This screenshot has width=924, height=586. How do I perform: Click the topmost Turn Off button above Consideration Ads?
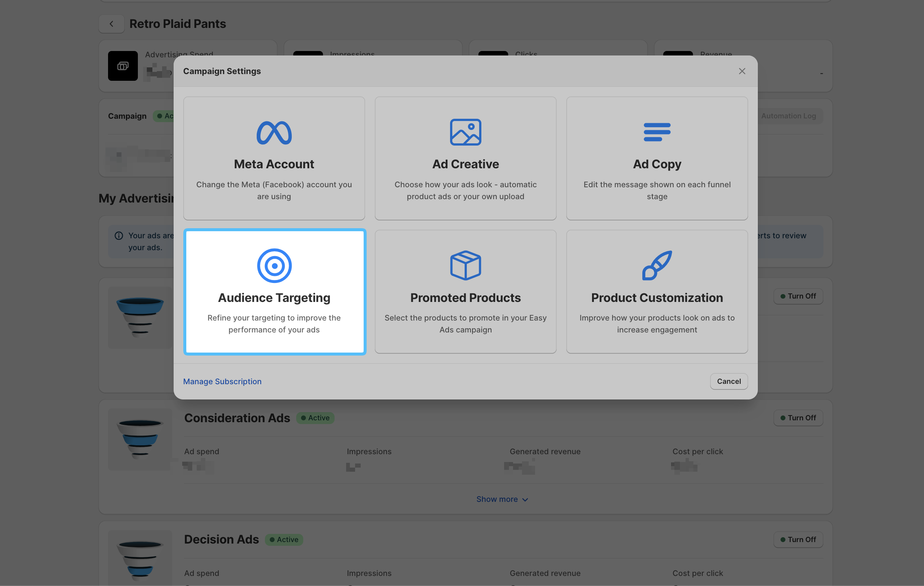click(x=798, y=296)
